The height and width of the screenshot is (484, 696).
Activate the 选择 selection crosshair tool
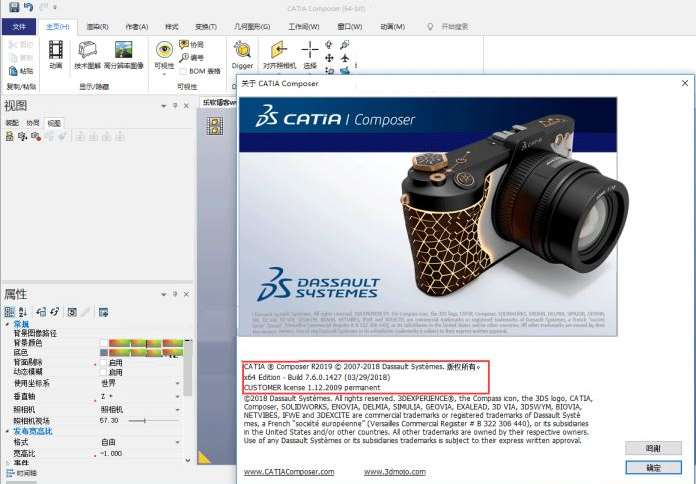(310, 51)
